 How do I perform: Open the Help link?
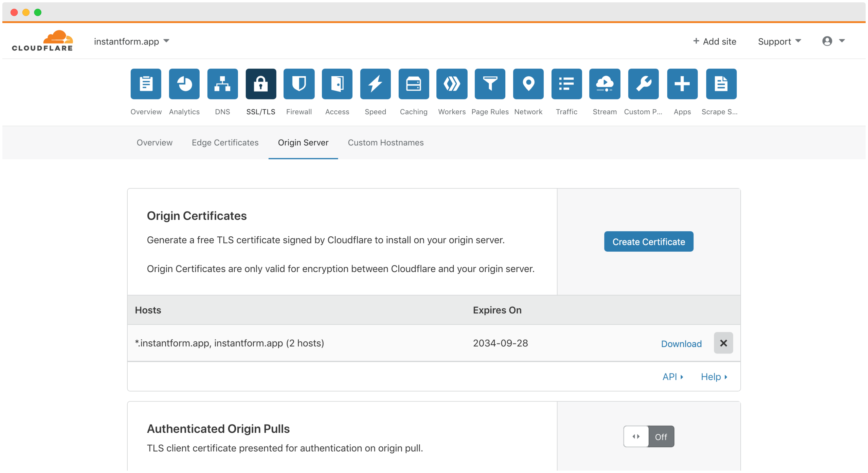pyautogui.click(x=714, y=377)
